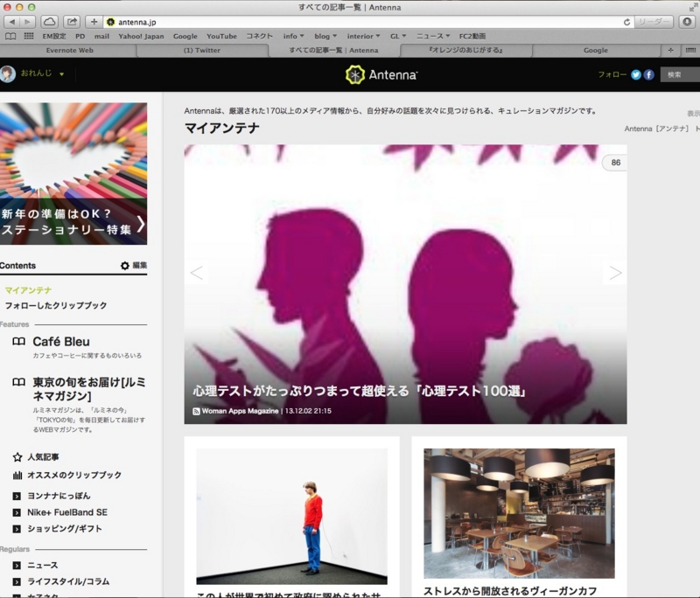The image size is (700, 598).
Task: Click Nike+ FuelBand SE arrow icon
Action: click(x=17, y=512)
